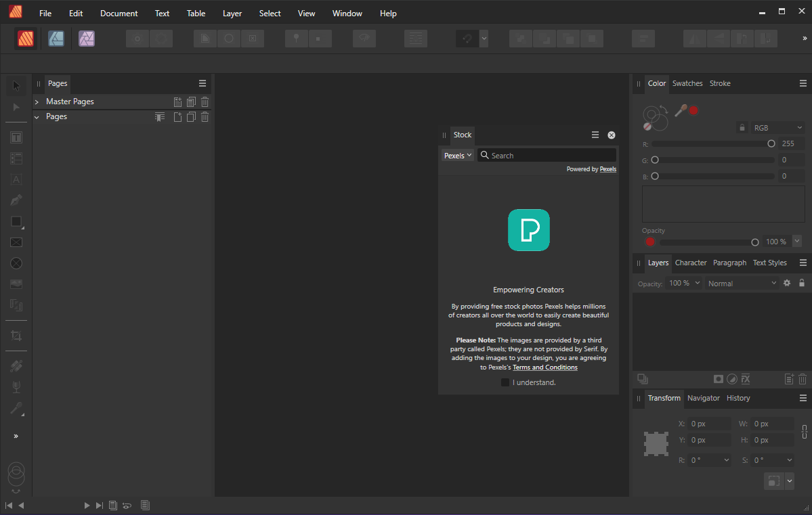This screenshot has width=812, height=515.
Task: Open the Stock panel options menu
Action: (x=595, y=135)
